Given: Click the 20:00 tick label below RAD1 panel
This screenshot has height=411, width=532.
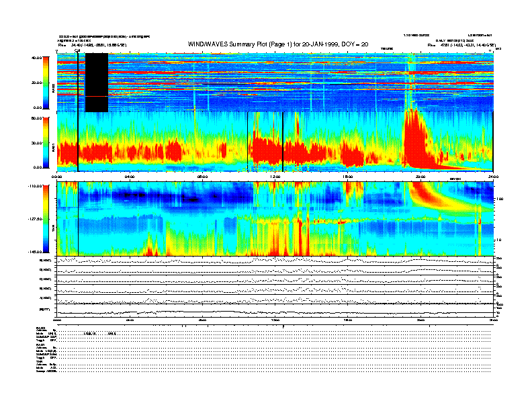Looking at the screenshot, I should (x=420, y=177).
